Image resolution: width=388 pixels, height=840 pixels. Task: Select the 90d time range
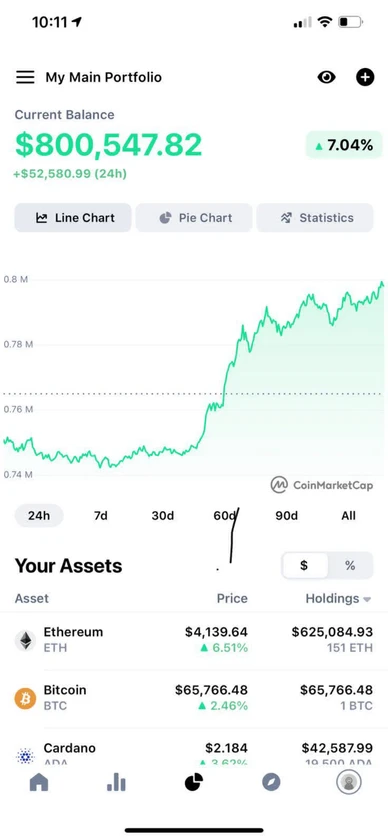coord(287,516)
